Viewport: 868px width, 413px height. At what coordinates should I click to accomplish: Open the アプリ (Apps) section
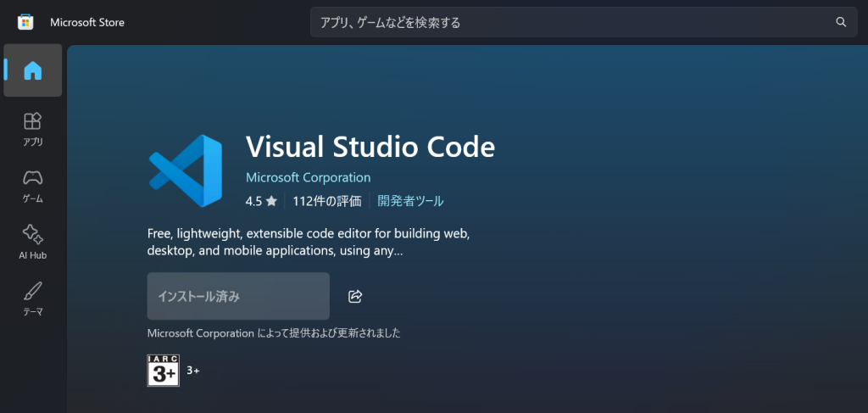coord(32,128)
